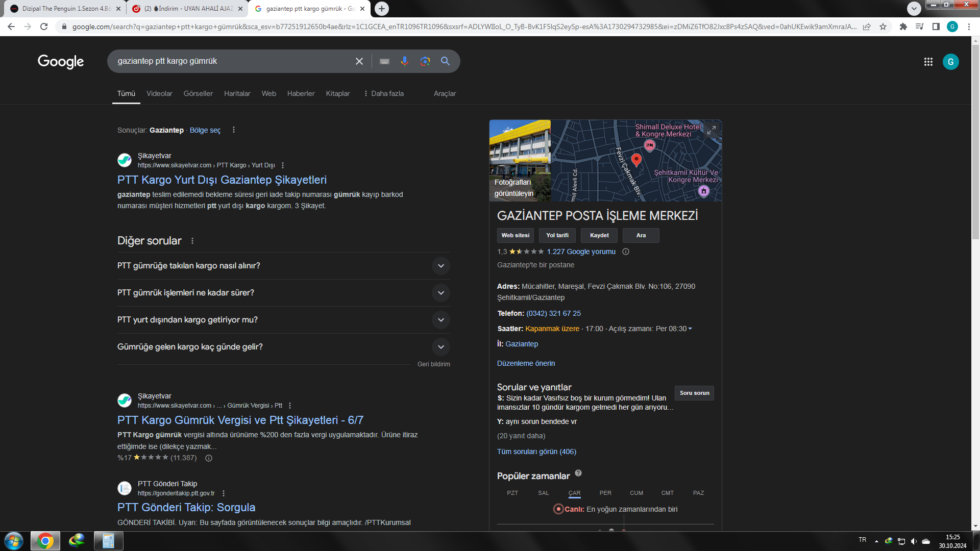The height and width of the screenshot is (551, 980).
Task: Expand the map to full view
Action: pos(712,130)
